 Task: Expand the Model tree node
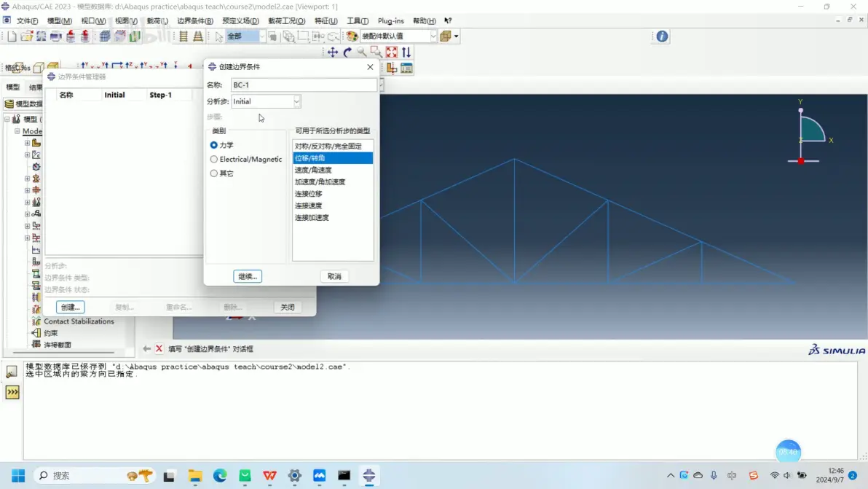[17, 131]
